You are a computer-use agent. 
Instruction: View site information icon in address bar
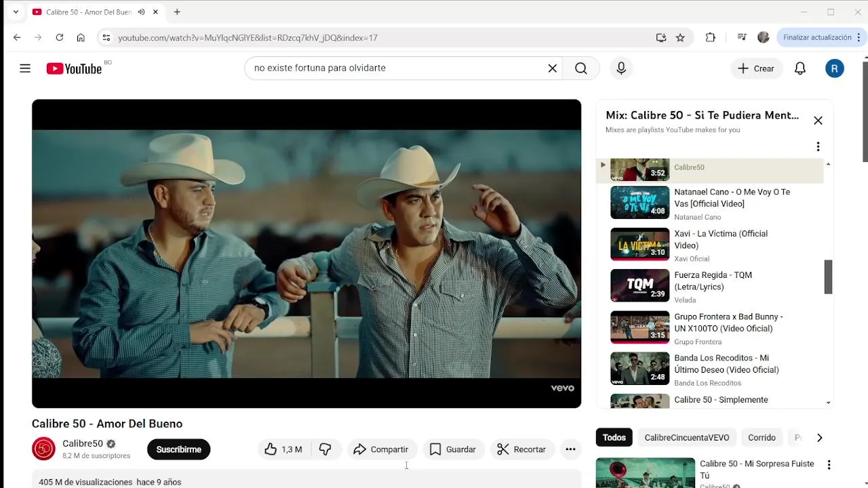click(x=106, y=38)
